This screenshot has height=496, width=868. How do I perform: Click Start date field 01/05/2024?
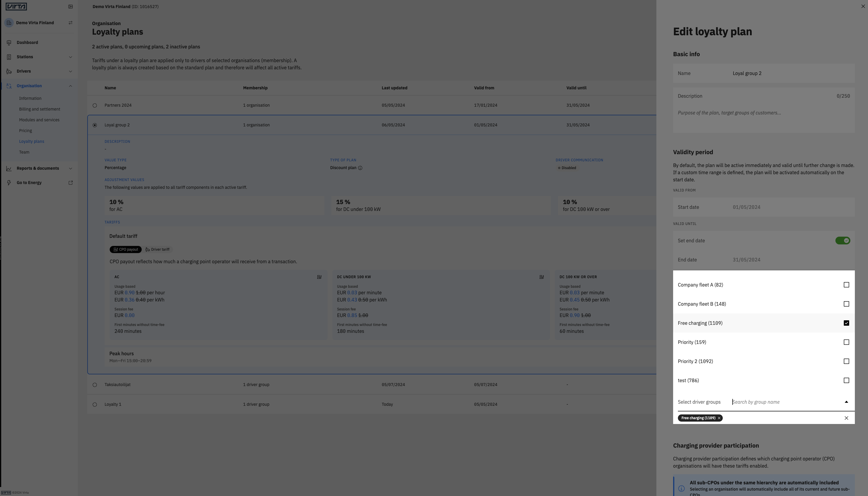763,207
